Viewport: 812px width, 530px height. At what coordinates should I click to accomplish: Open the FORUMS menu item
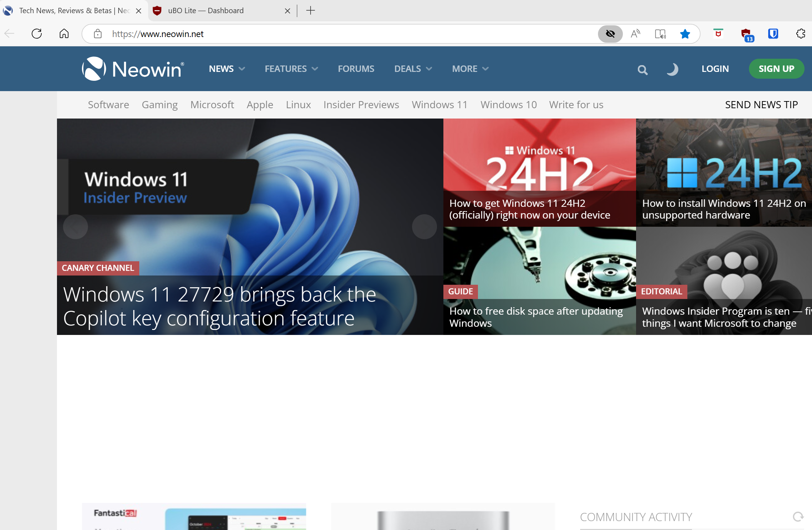pyautogui.click(x=356, y=69)
